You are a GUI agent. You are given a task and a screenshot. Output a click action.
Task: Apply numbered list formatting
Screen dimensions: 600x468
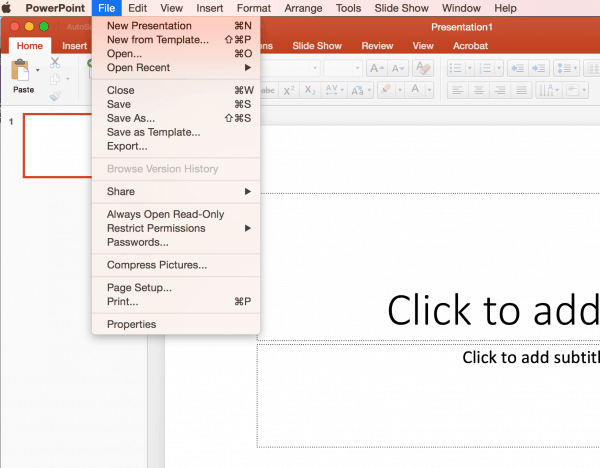(485, 68)
